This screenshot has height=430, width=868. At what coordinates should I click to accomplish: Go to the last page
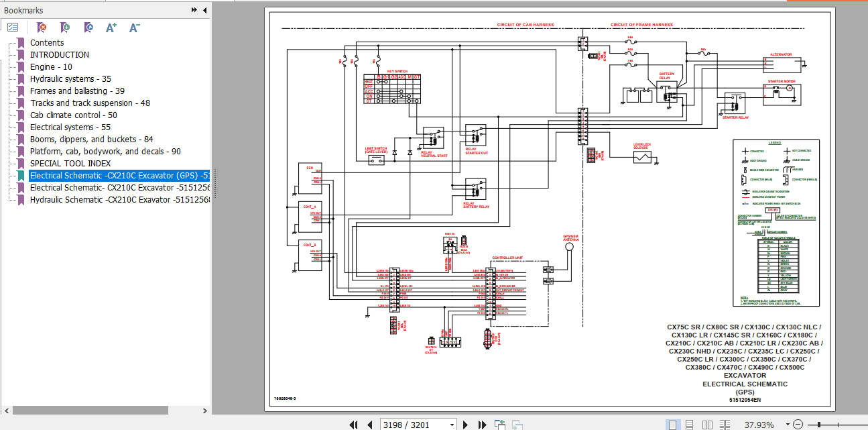(481, 425)
